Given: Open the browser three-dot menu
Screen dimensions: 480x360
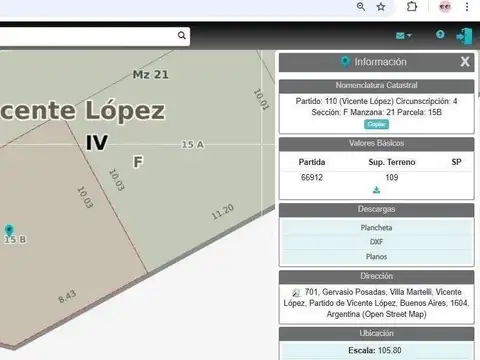Looking at the screenshot, I should pyautogui.click(x=467, y=7).
